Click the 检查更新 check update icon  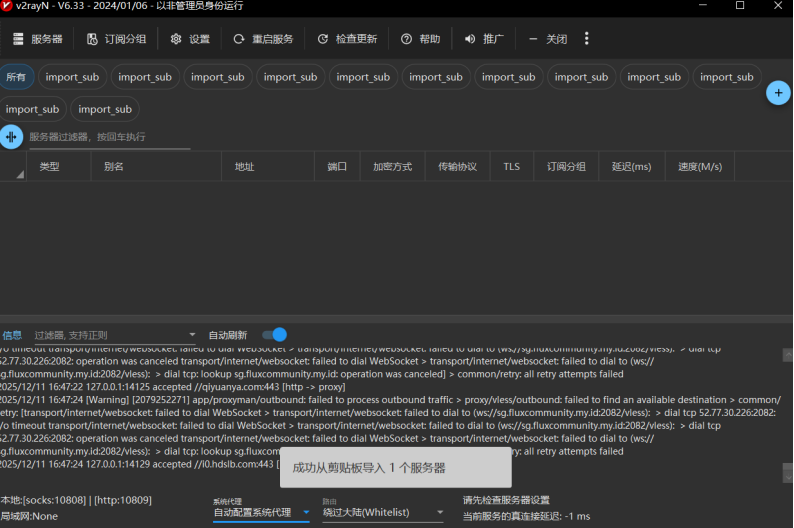(323, 39)
